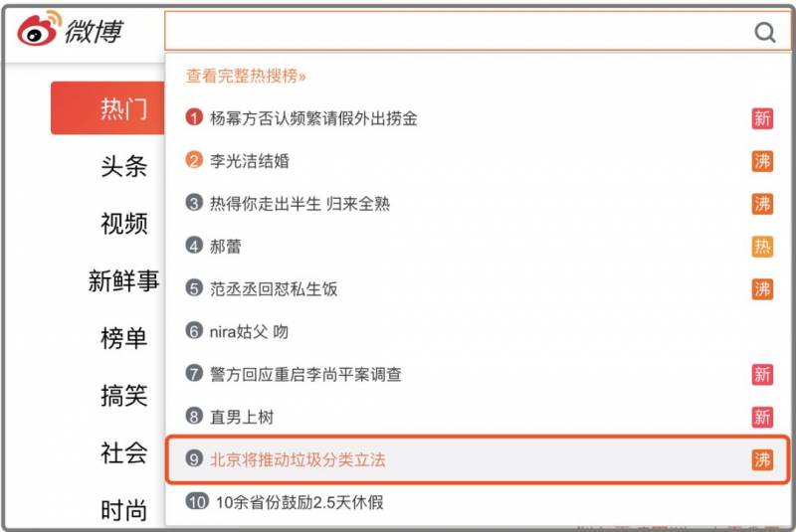Viewport: 796px width, 532px height.
Task: Click the magnifier search icon
Action: (764, 32)
